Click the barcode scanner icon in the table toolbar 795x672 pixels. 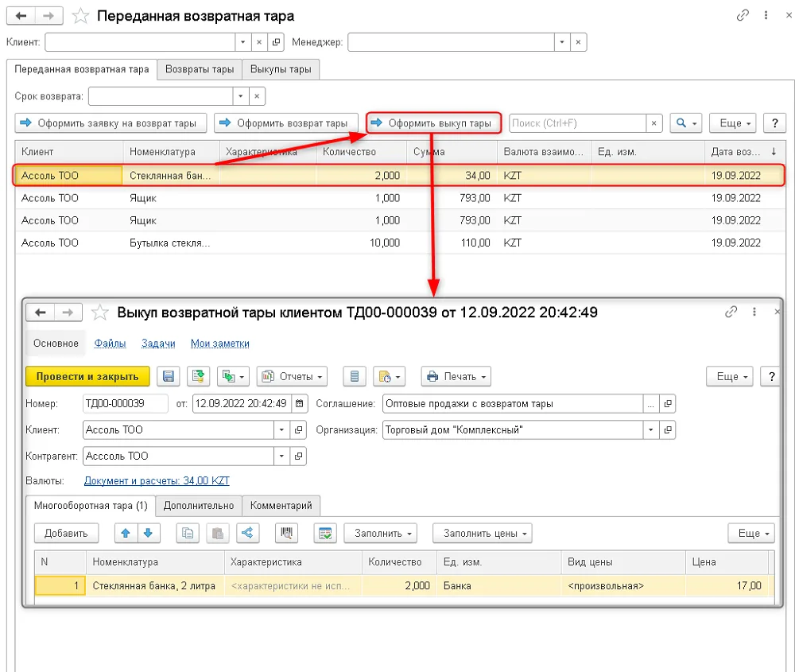point(286,533)
